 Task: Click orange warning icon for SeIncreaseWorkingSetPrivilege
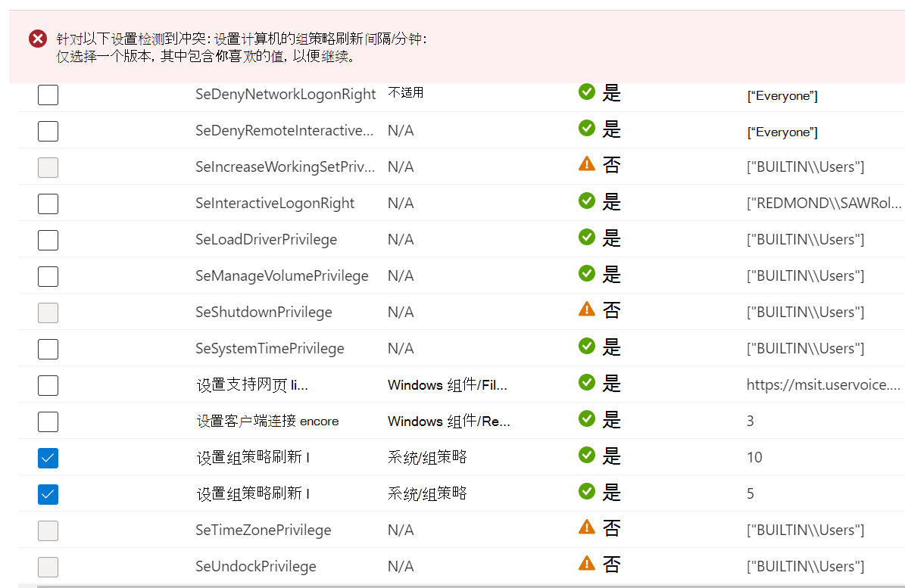point(586,165)
